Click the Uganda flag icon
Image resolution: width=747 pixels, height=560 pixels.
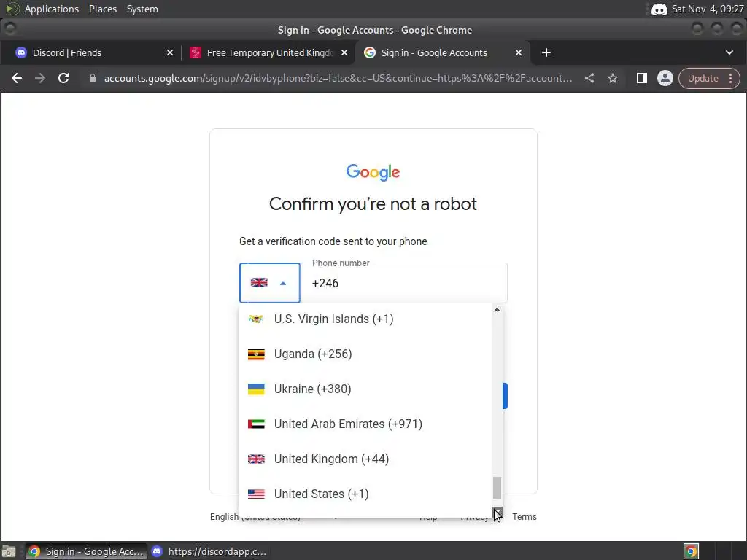coord(256,354)
